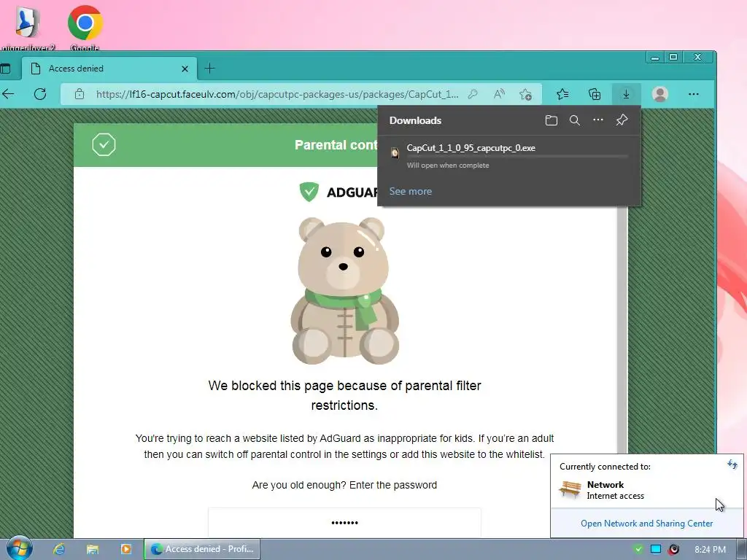747x560 pixels.
Task: Click the Show desktop button at taskbar end
Action: (742, 550)
